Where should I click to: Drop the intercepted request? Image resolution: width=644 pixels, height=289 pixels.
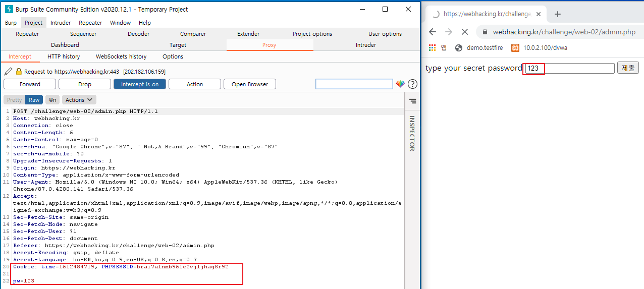pyautogui.click(x=85, y=84)
